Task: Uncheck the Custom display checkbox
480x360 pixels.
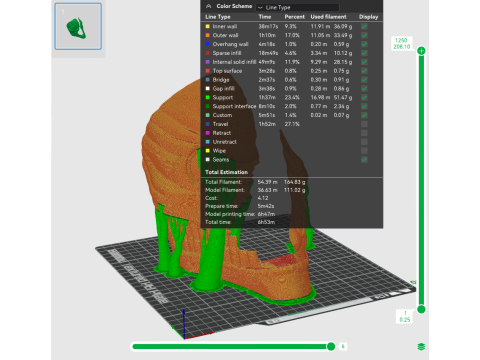Action: pyautogui.click(x=364, y=115)
